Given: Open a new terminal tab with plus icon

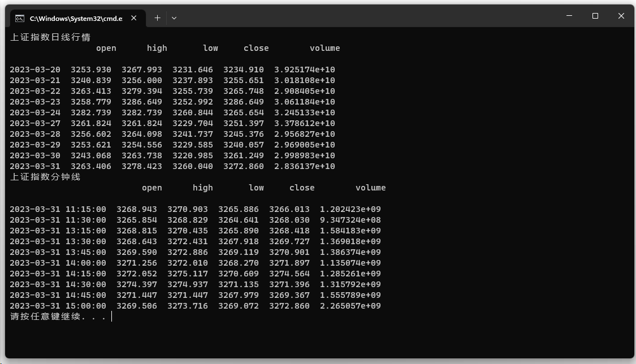Looking at the screenshot, I should click(x=157, y=18).
